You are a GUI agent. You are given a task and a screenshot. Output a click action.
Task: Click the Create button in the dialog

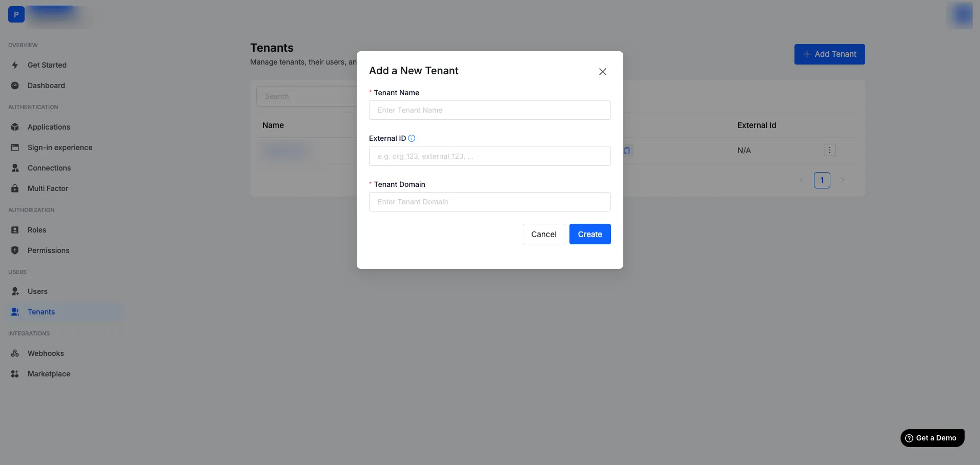[589, 234]
